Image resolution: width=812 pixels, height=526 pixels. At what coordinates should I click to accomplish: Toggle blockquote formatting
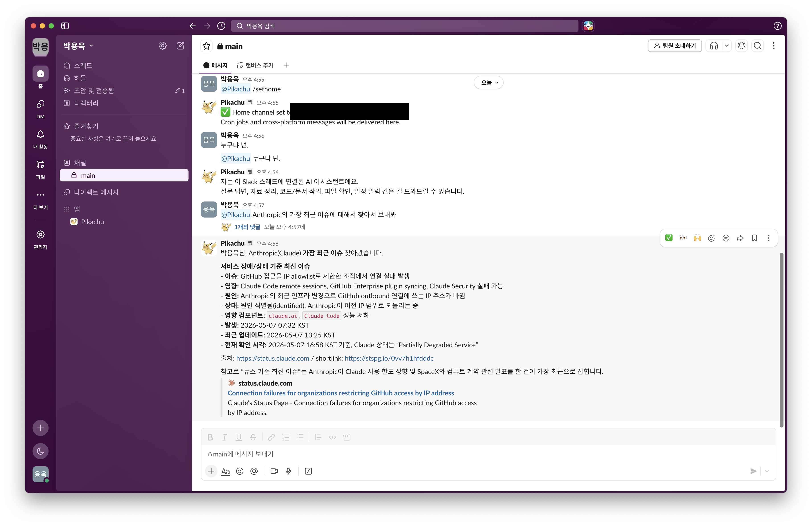click(x=318, y=437)
